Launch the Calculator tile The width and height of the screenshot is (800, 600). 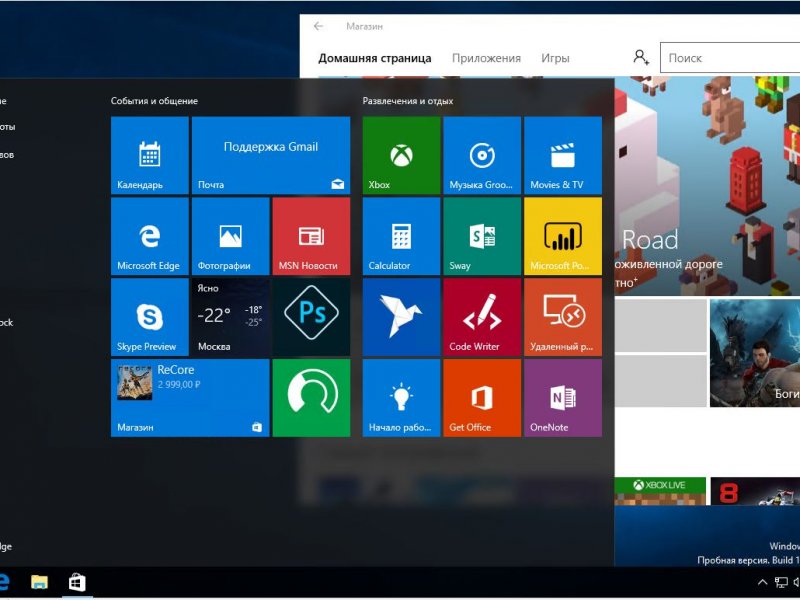pyautogui.click(x=402, y=236)
